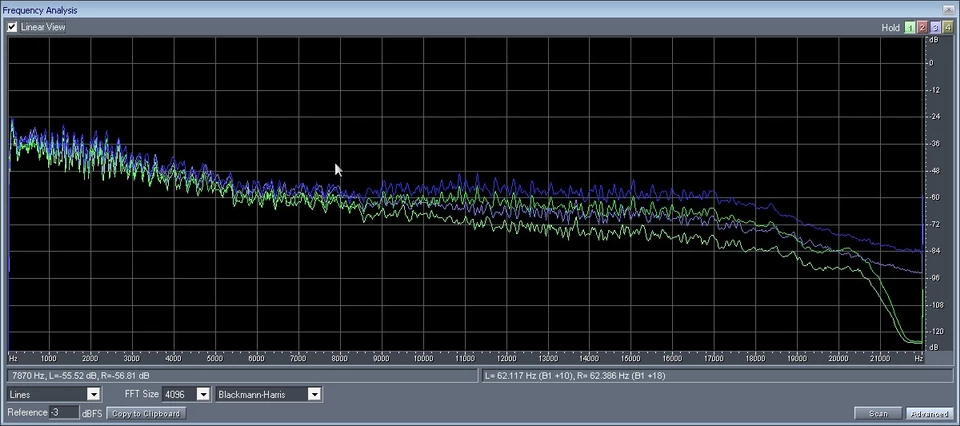
Task: Click the Reference dBFS input field
Action: [x=64, y=413]
